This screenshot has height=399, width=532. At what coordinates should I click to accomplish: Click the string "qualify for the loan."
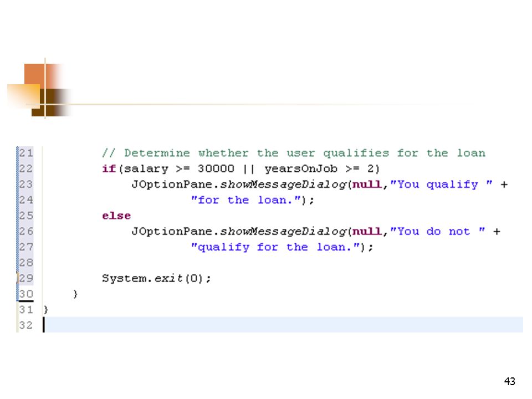(275, 247)
